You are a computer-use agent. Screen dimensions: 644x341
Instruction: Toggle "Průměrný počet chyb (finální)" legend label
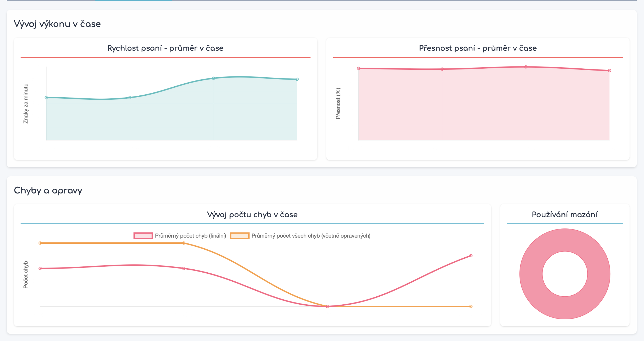(190, 236)
